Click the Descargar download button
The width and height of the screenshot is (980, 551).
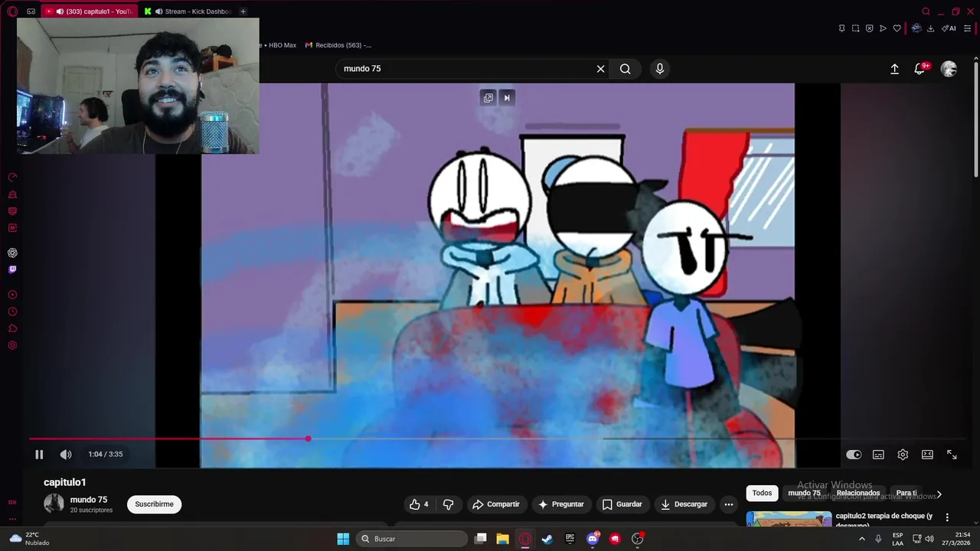click(x=684, y=504)
